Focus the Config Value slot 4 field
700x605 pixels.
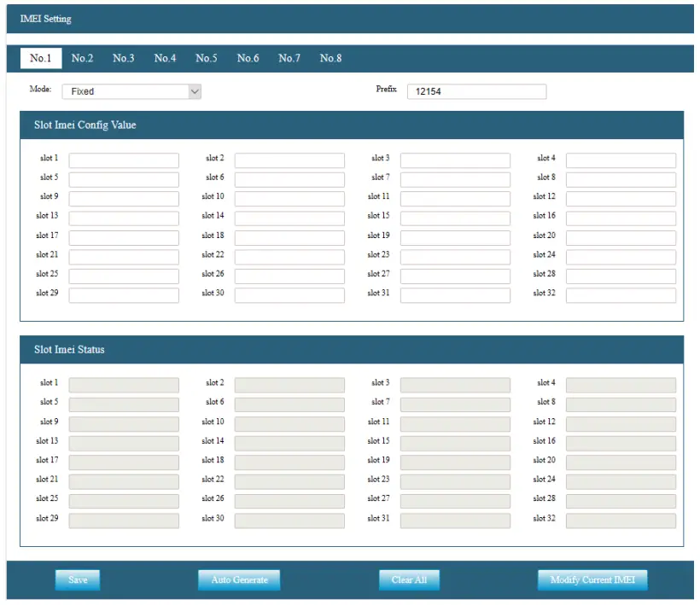click(621, 160)
